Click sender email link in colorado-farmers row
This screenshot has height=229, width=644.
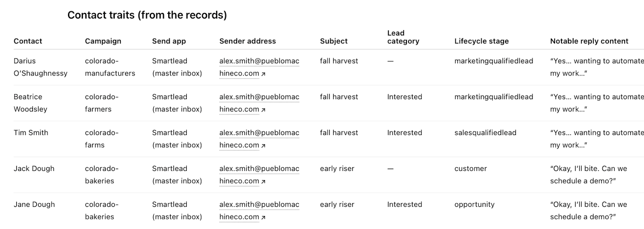259,97
